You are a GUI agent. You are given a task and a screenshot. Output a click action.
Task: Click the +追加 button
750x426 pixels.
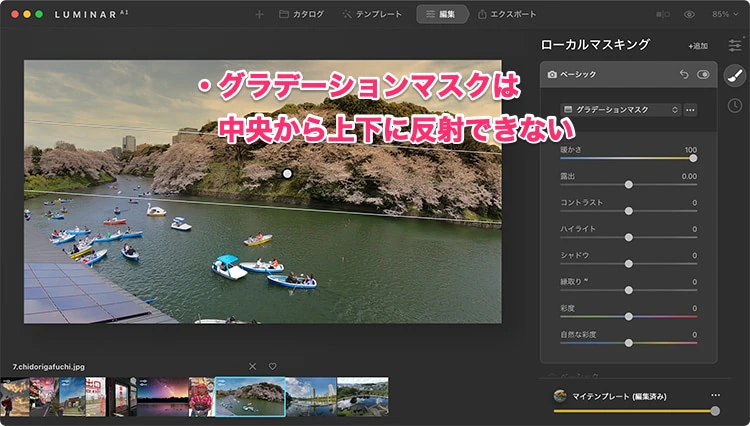pyautogui.click(x=697, y=46)
